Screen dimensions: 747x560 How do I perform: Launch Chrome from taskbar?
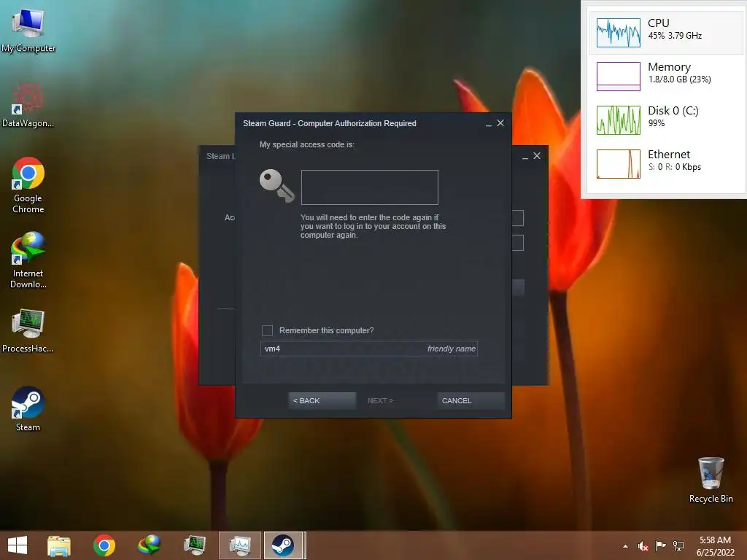point(104,545)
